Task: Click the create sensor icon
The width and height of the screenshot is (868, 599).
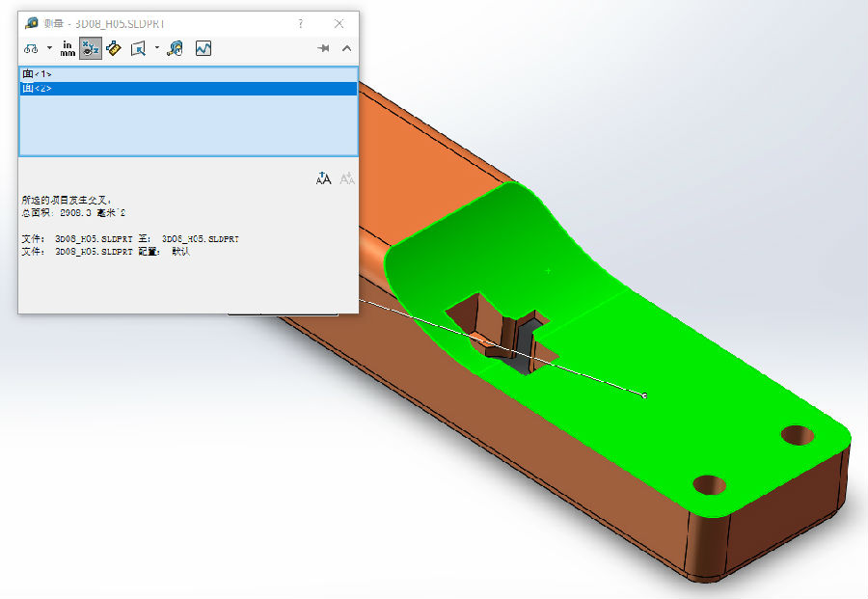Action: coord(203,48)
